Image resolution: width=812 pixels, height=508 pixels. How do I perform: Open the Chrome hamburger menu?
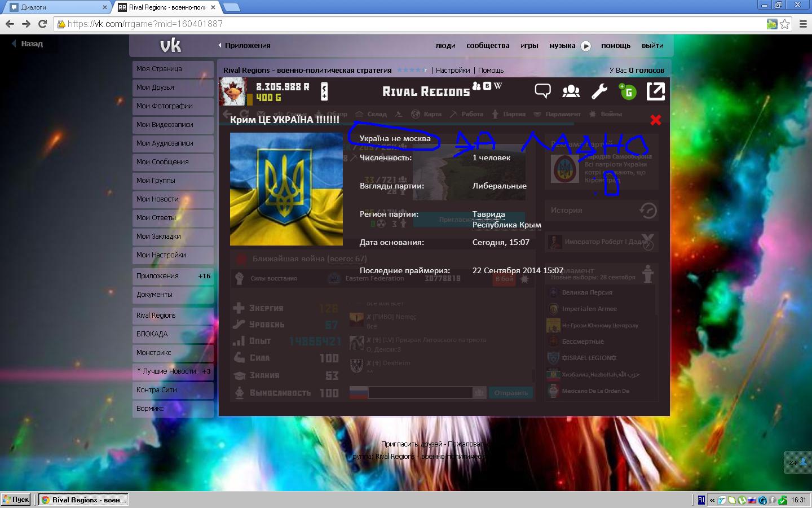pos(804,24)
